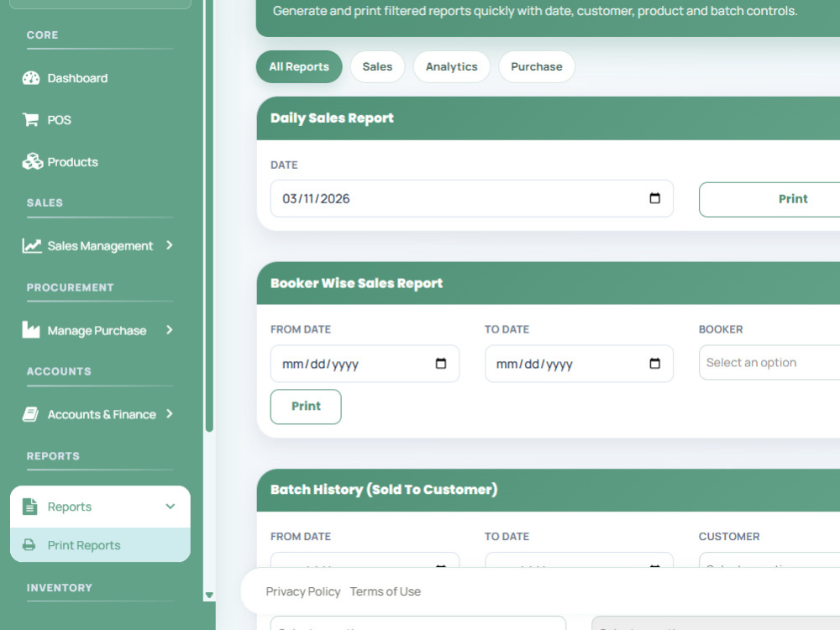The width and height of the screenshot is (840, 630).
Task: Select Print Reports in sidebar
Action: [x=100, y=545]
